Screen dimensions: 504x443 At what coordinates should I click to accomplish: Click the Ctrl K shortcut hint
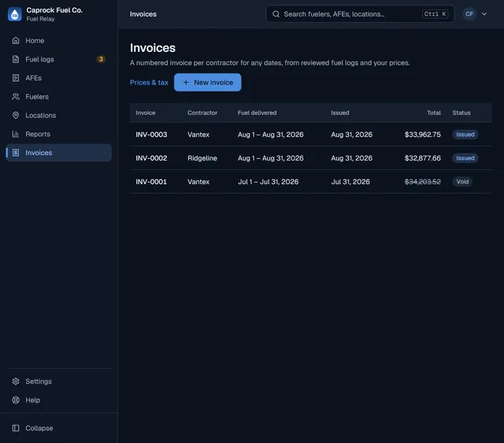[x=435, y=14]
